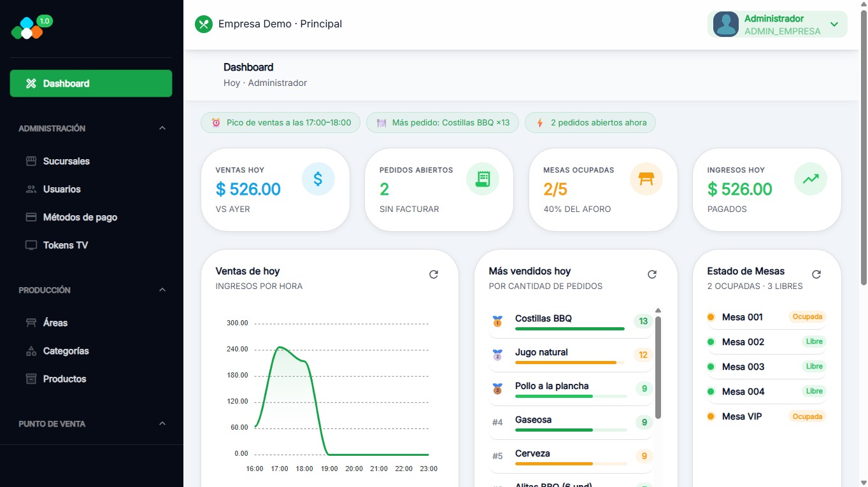The image size is (868, 487).
Task: Click the dollar icon on Ventas Hoy card
Action: [x=318, y=179]
